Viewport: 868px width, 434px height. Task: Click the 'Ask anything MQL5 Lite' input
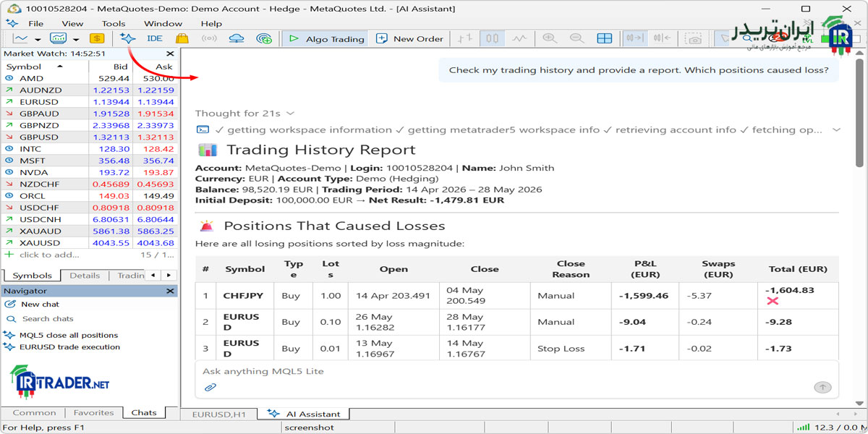tap(516, 371)
